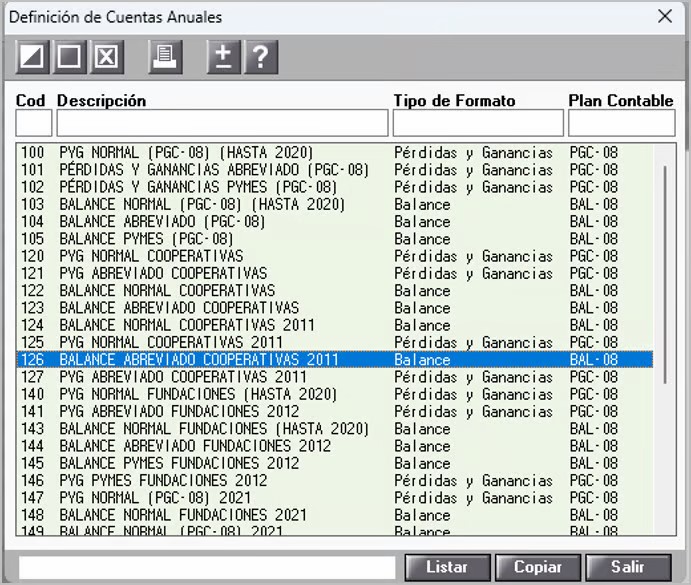Screen dimensions: 691x585
Task: Click the crossed-box delete toolbar icon
Action: 107,57
